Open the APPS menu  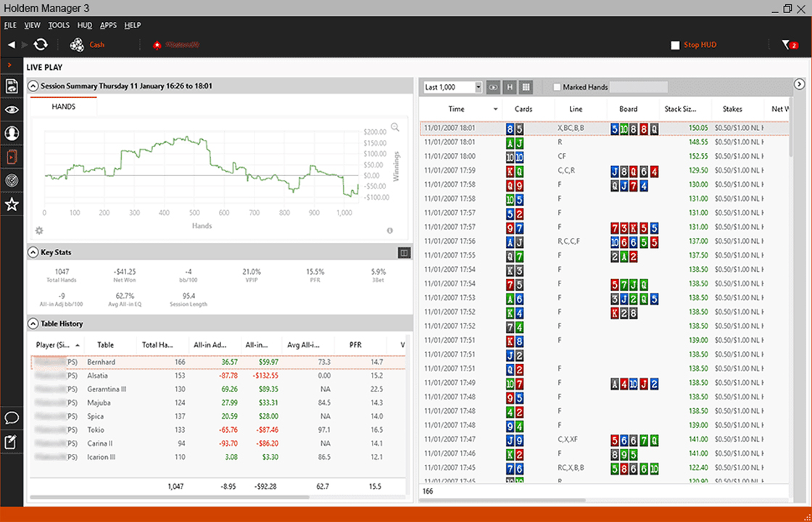pos(108,25)
